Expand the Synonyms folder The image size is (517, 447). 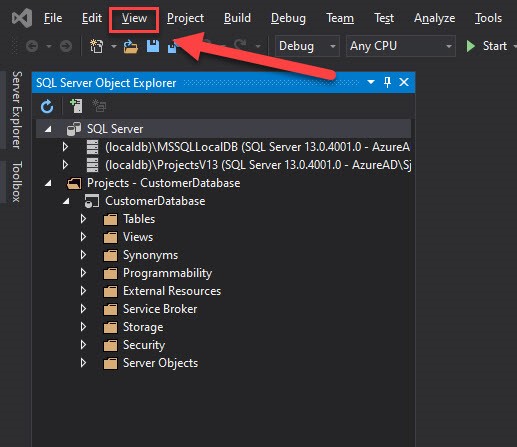click(83, 255)
